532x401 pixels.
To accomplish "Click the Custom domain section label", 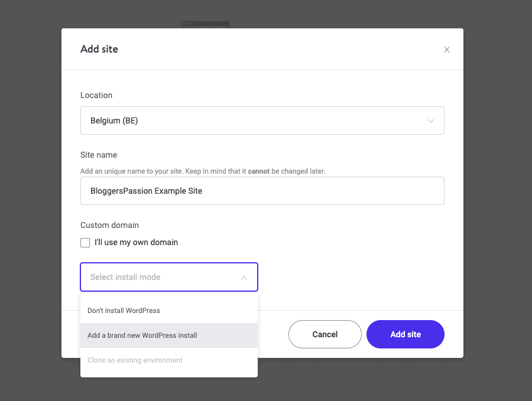I will 109,225.
